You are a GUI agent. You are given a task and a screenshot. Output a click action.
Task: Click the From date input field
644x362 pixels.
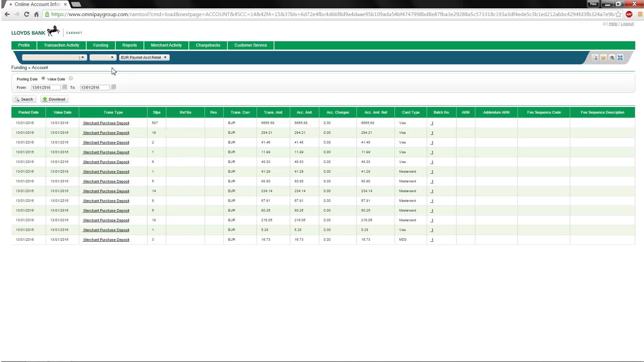point(46,87)
